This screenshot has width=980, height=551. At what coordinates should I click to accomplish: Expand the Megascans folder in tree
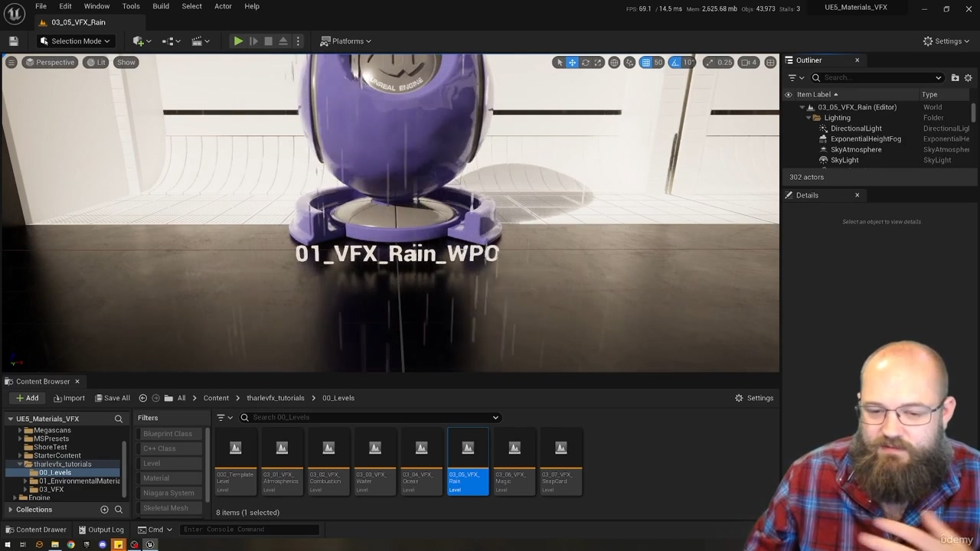point(20,430)
